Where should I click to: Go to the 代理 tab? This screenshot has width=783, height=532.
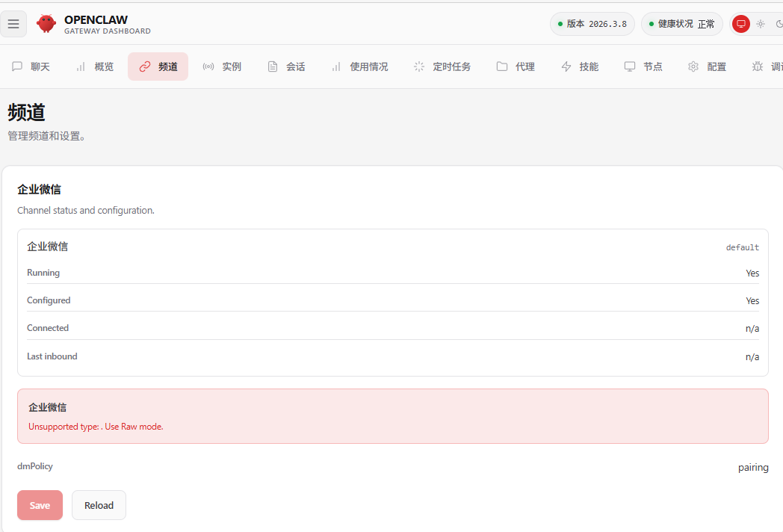pyautogui.click(x=516, y=66)
